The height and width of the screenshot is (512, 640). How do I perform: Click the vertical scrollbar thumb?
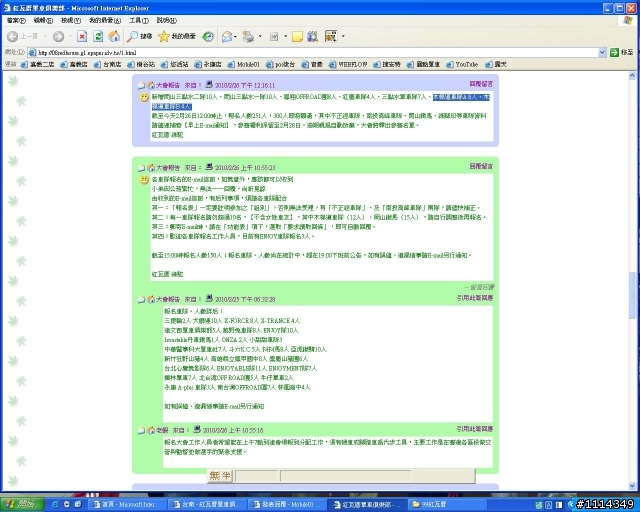632,295
